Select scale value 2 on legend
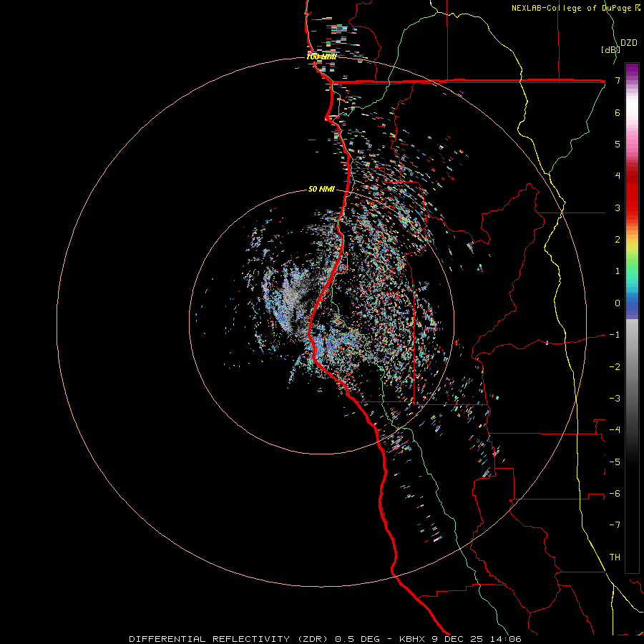 [618, 240]
